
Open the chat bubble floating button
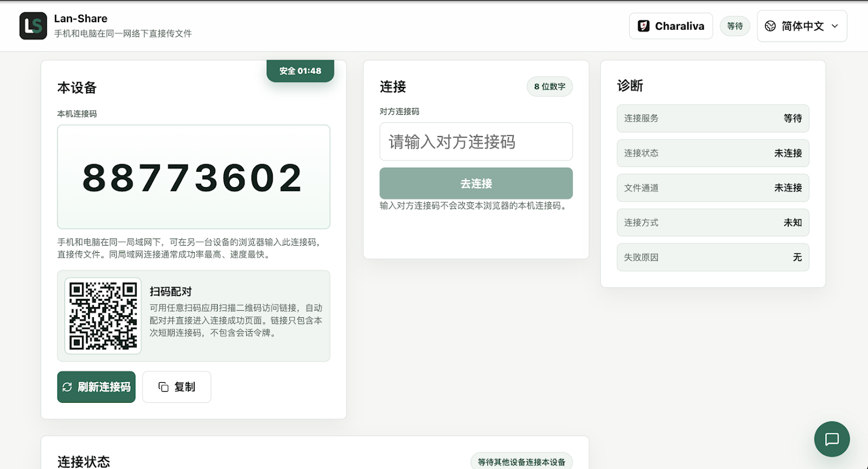pos(832,439)
